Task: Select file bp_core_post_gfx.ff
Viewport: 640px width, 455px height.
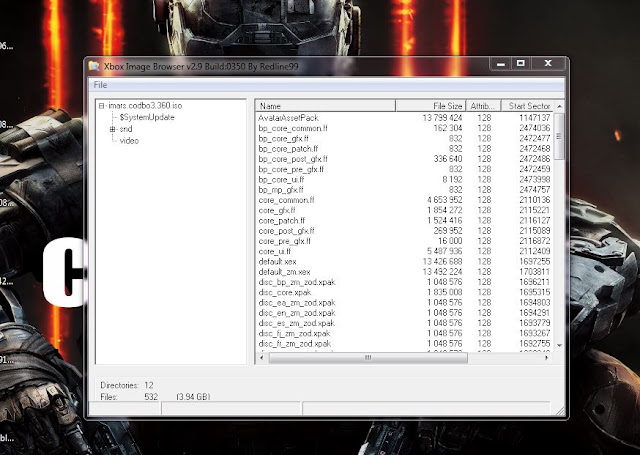Action: click(x=293, y=159)
